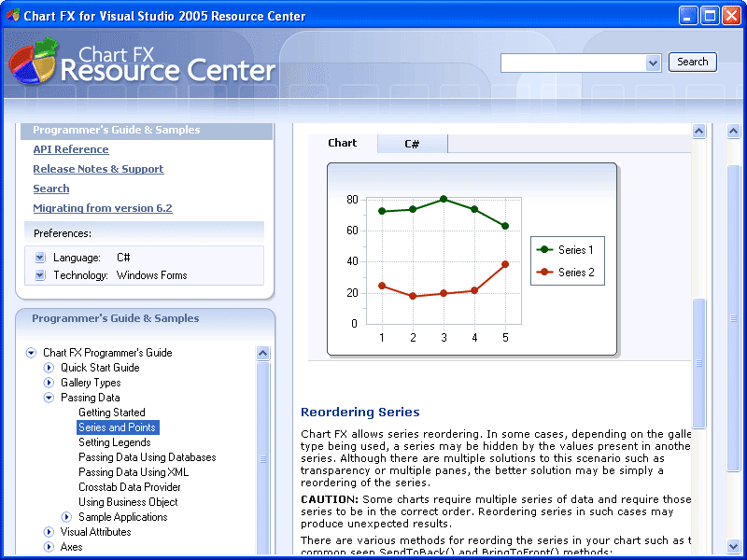This screenshot has width=747, height=560.
Task: Minimize the Resource Center window
Action: (687, 16)
